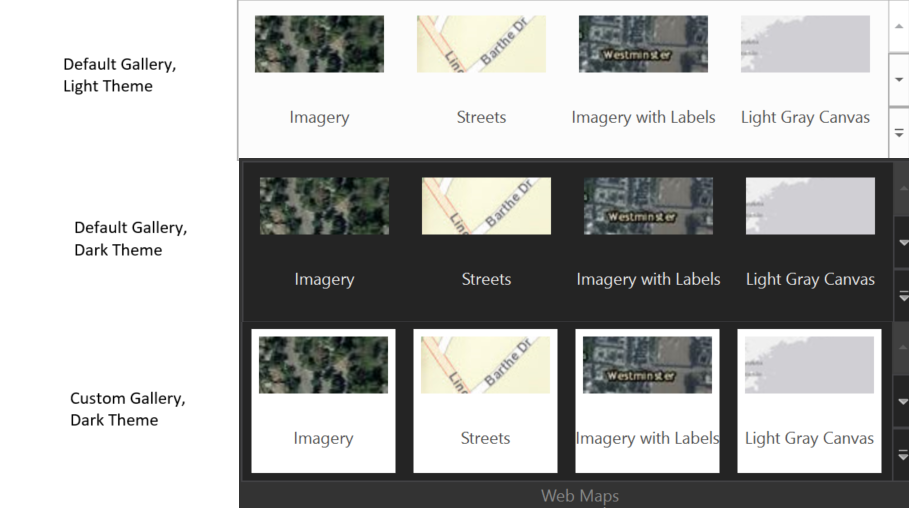Pick Light Gray Canvas white card, custom gallery
This screenshot has height=508, width=909.
click(809, 400)
